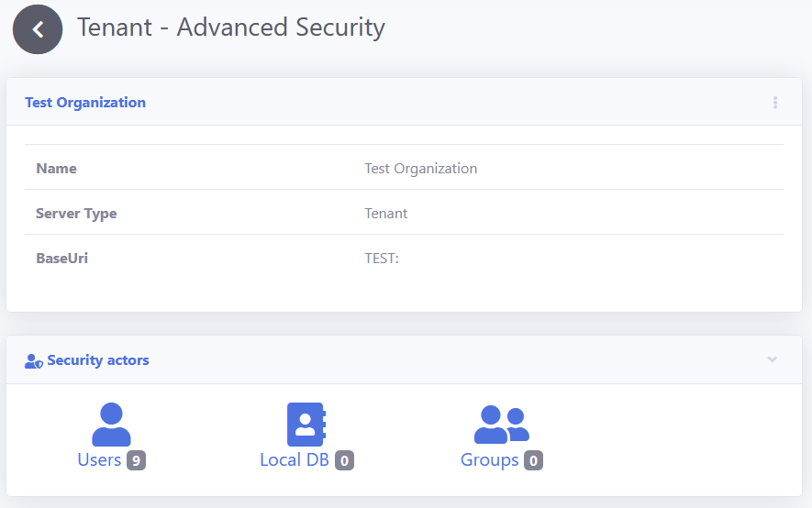Go back using the round arrow button
This screenshot has height=508, width=812.
pyautogui.click(x=38, y=29)
